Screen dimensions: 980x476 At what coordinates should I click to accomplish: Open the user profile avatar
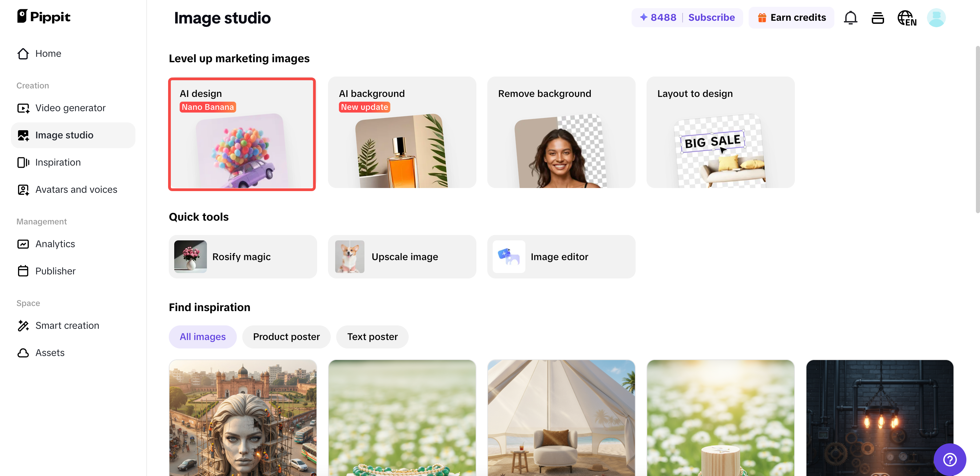tap(936, 18)
